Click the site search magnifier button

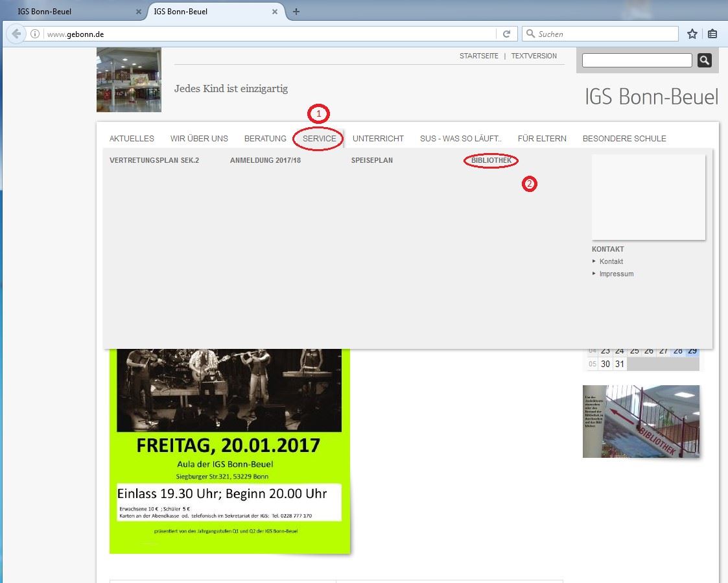705,60
